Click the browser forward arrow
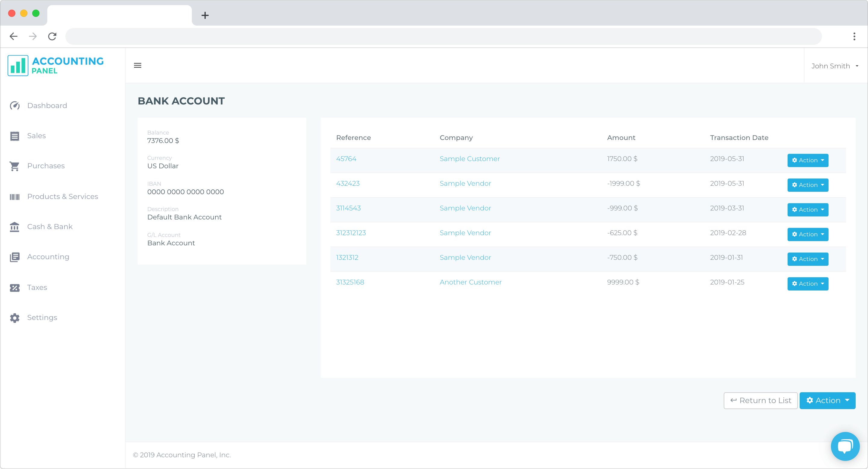The height and width of the screenshot is (469, 868). click(x=33, y=36)
